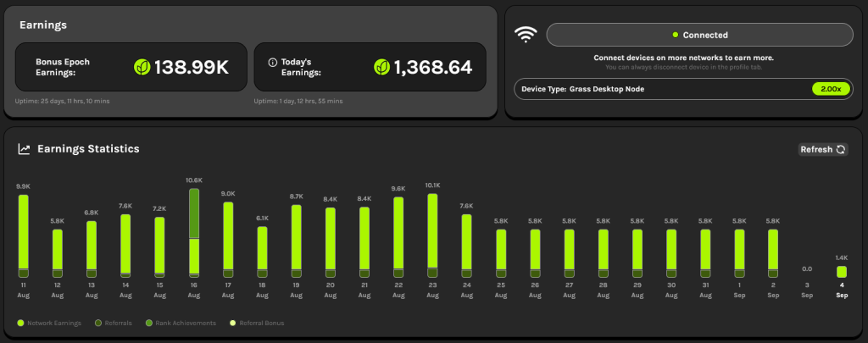Click the 16 Aug bar labeled 10.6K
Viewport: 868px width, 343px height.
click(x=194, y=232)
